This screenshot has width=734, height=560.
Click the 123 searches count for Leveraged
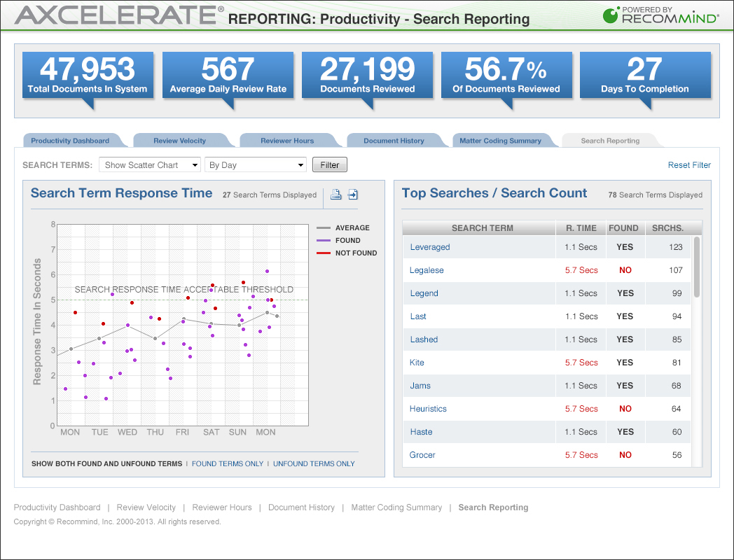pyautogui.click(x=675, y=247)
